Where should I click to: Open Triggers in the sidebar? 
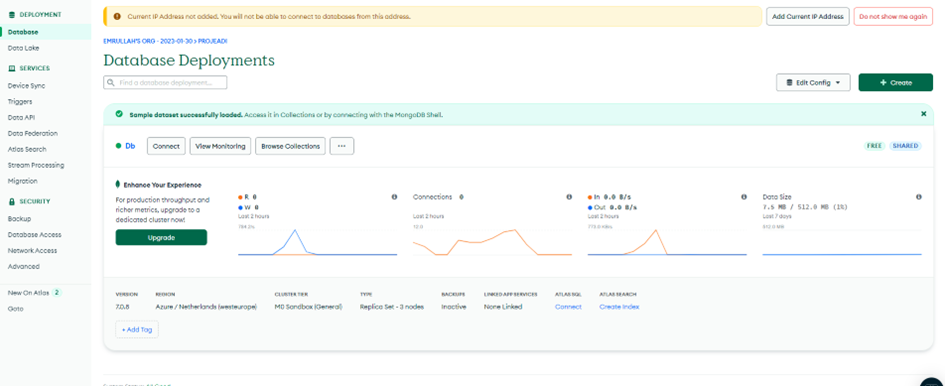pos(20,101)
